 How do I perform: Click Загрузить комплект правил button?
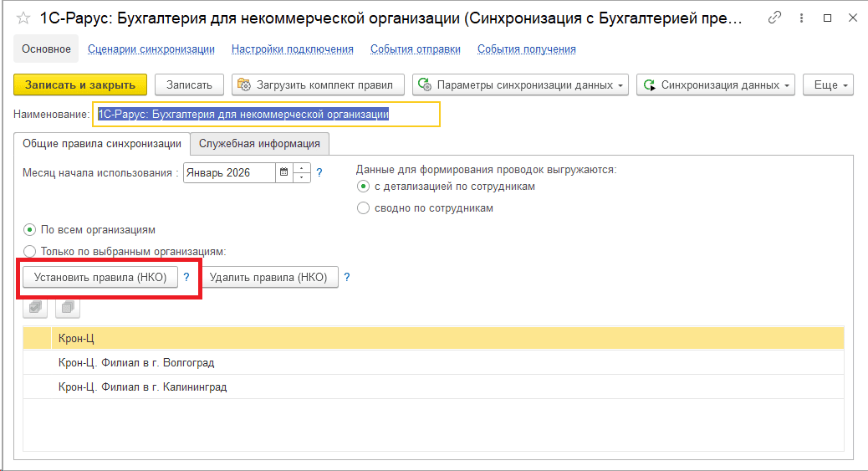click(x=318, y=84)
